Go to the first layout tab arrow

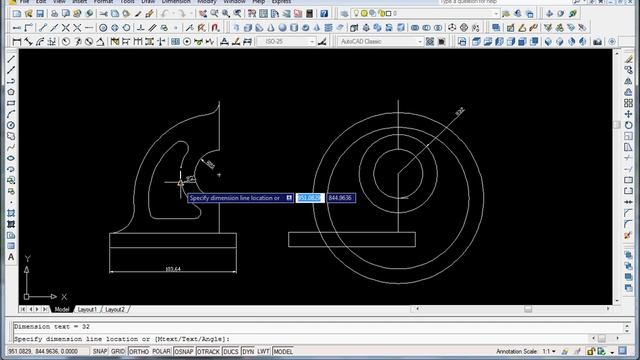pos(23,309)
